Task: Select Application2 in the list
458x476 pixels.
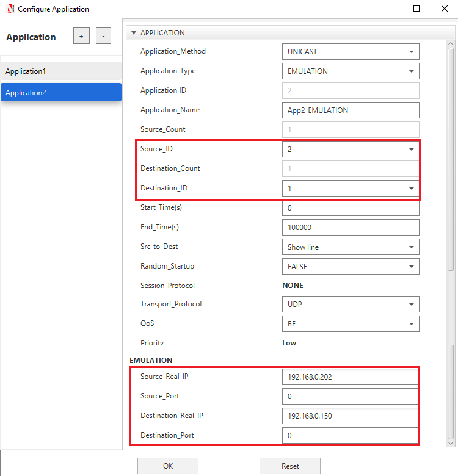Action: tap(61, 93)
